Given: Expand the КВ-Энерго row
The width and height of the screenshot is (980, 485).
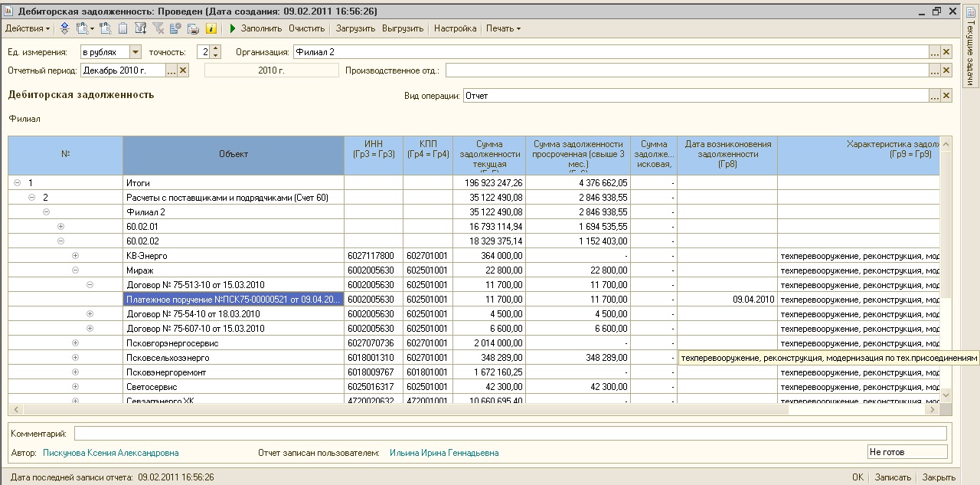Looking at the screenshot, I should coord(75,256).
